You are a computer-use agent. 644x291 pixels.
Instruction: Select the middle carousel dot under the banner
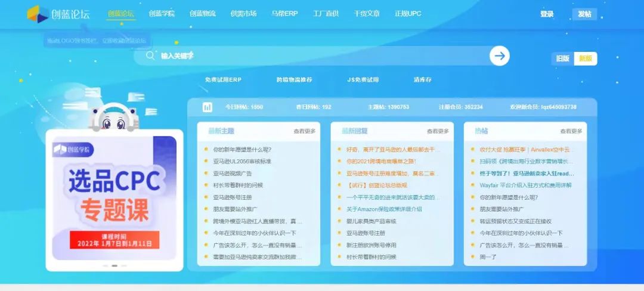[114, 265]
